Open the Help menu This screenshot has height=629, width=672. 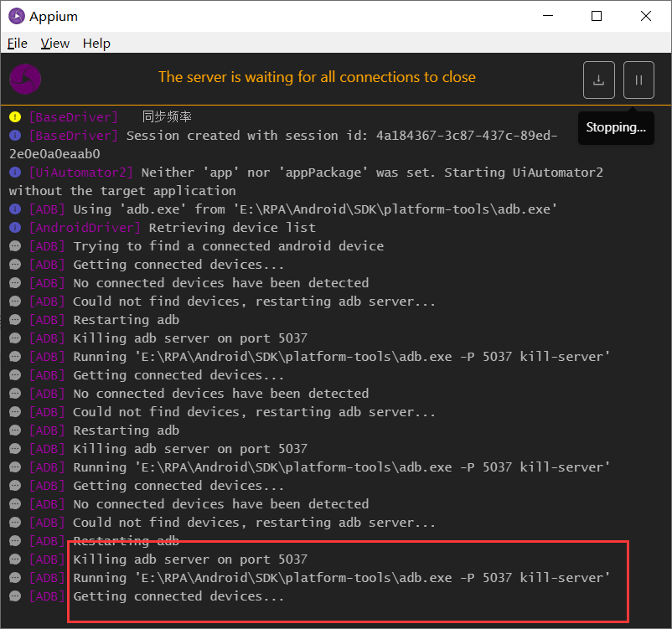[96, 44]
